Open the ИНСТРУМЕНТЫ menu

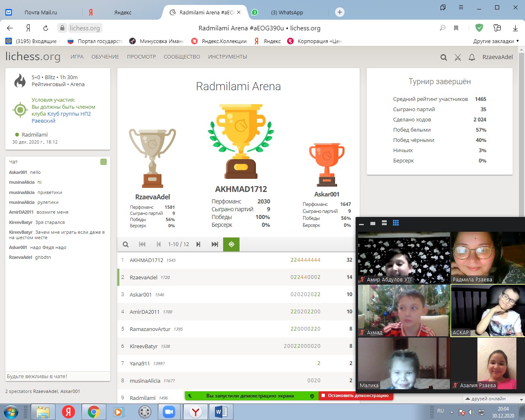[x=227, y=57]
